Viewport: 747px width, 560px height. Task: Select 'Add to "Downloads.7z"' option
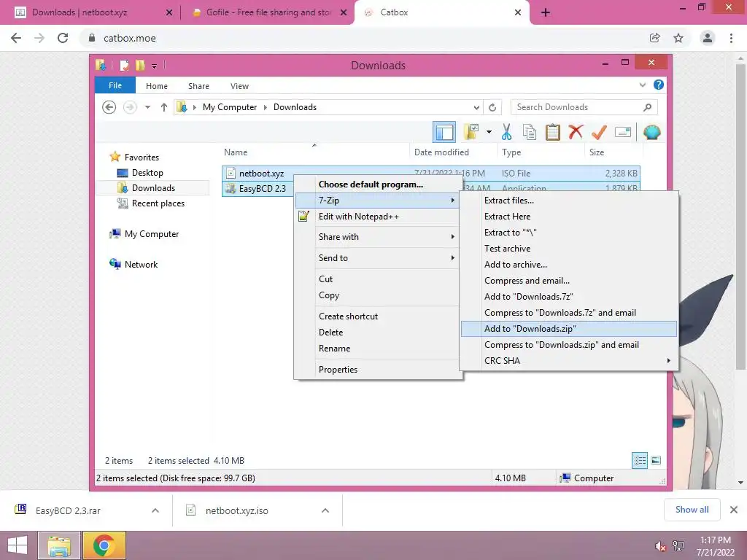point(569,297)
